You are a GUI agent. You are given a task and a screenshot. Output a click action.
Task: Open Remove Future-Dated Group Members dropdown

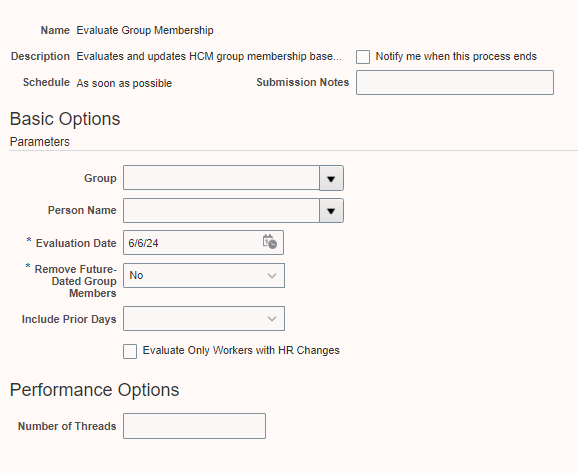coord(204,275)
